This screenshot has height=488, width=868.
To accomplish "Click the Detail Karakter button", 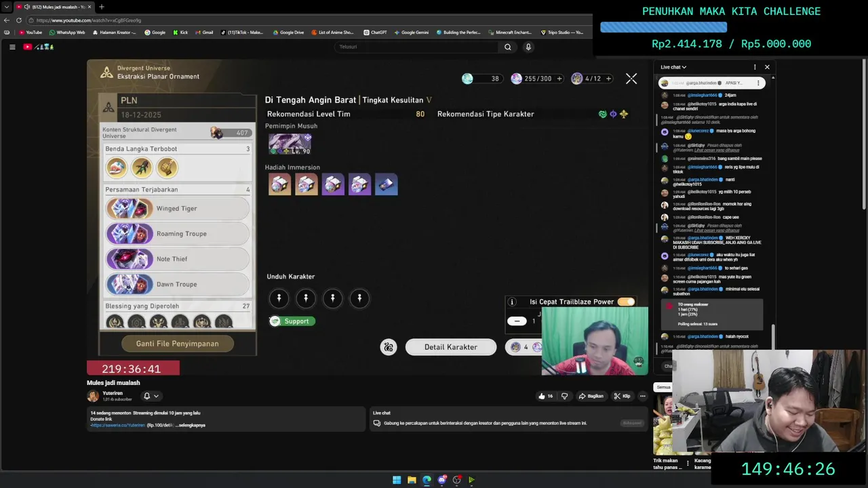I will (x=451, y=347).
